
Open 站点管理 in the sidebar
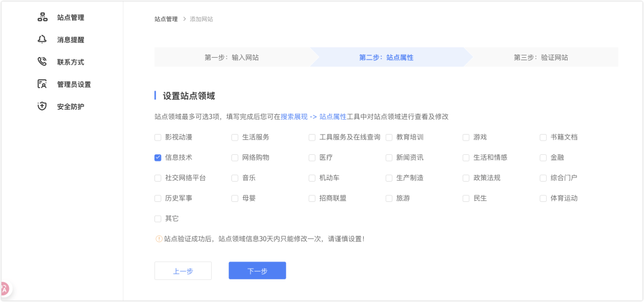pyautogui.click(x=70, y=18)
